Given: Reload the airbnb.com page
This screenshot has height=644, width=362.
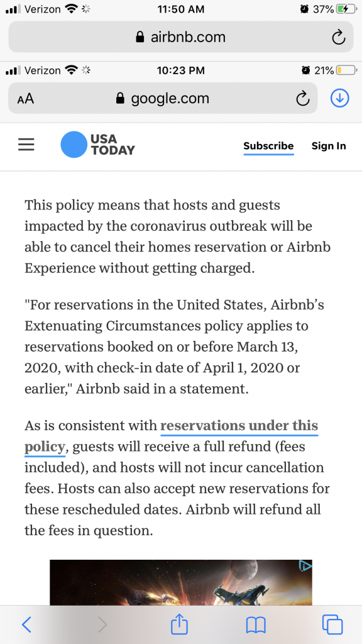Looking at the screenshot, I should coord(338,37).
